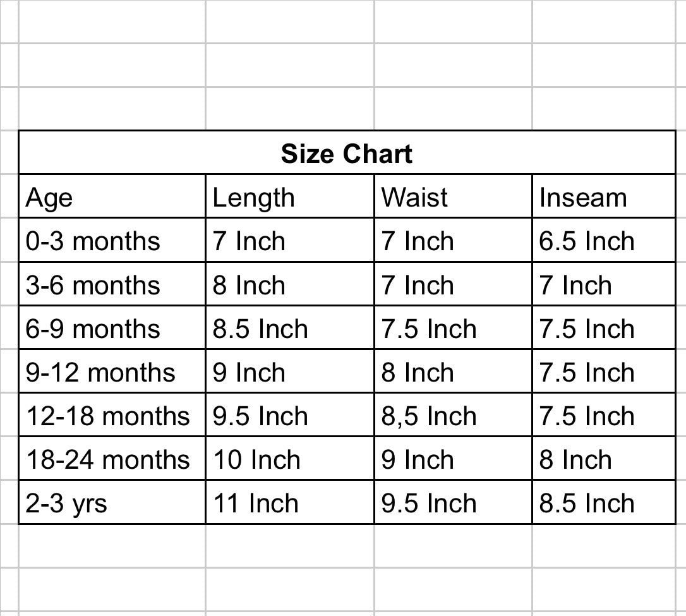Select the 9.5 Inch waist cell for 2-3 yrs
Image resolution: width=686 pixels, height=616 pixels.
(454, 502)
